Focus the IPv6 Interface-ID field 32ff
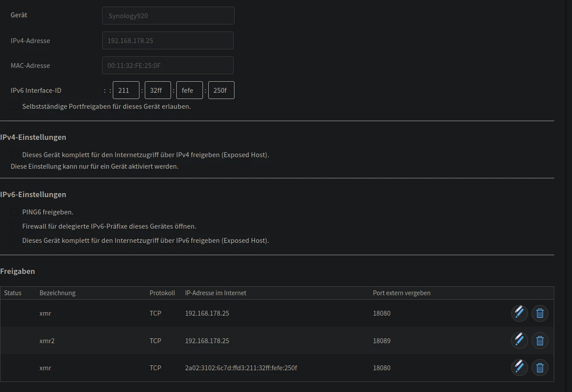 158,90
